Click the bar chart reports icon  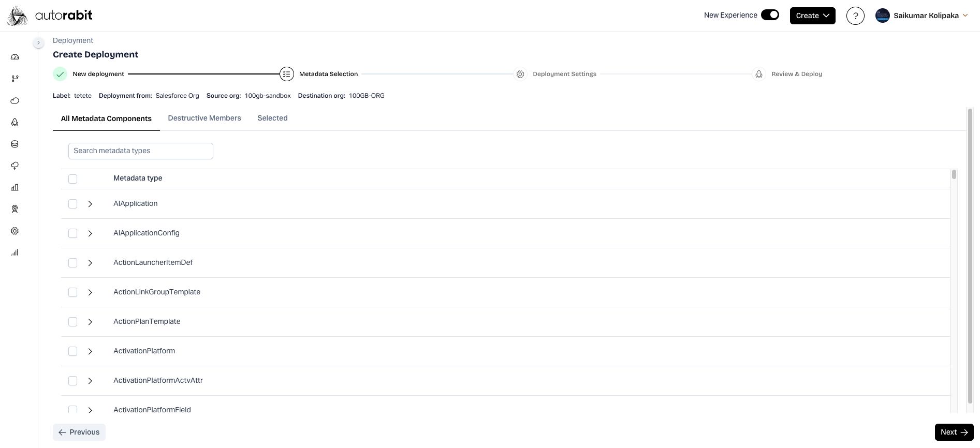(x=15, y=187)
